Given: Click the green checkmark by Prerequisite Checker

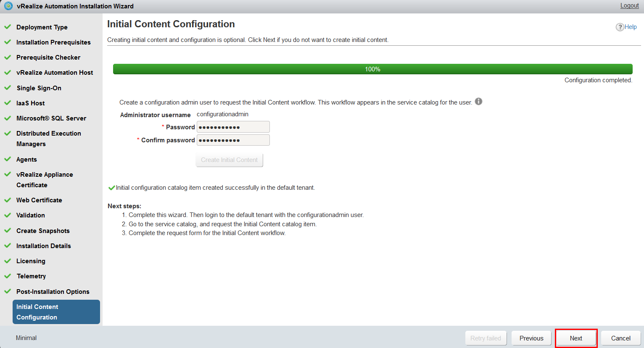Looking at the screenshot, I should (x=8, y=57).
